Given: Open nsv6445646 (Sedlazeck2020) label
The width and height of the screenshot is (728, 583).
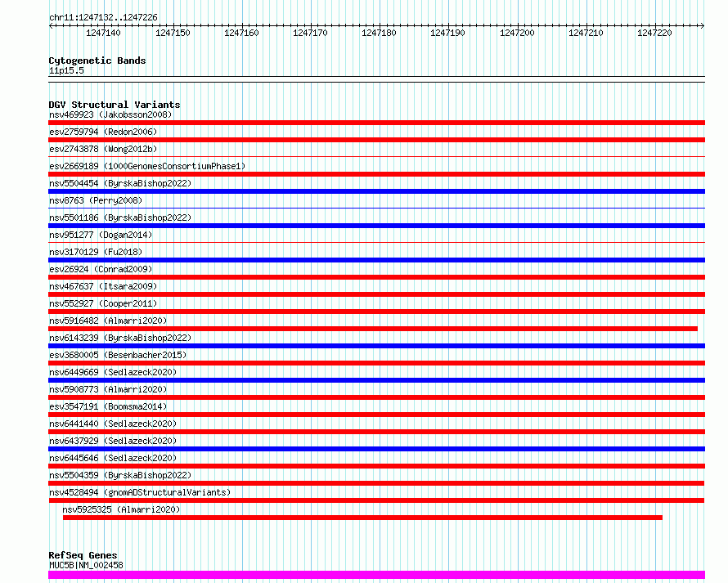Looking at the screenshot, I should (113, 458).
